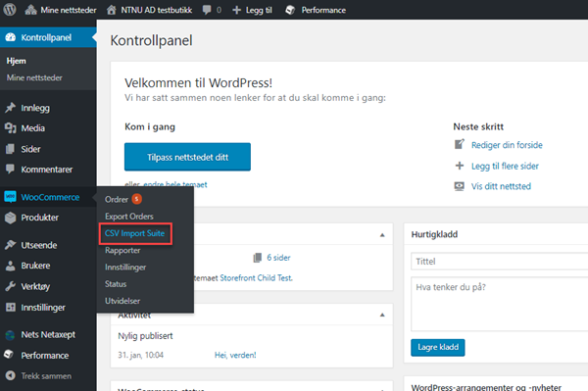
Task: Click the Innlegg pin icon in sidebar
Action: click(x=10, y=108)
